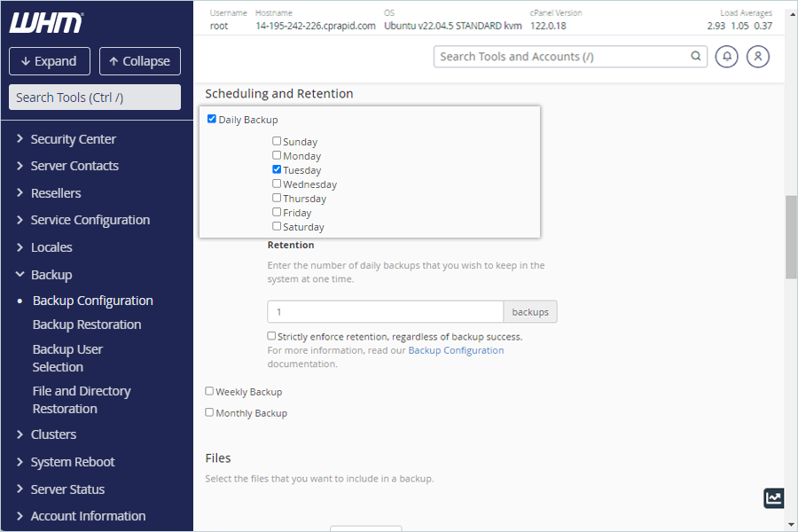Expand the Server Contacts chevron
This screenshot has width=798, height=532.
pyautogui.click(x=20, y=166)
